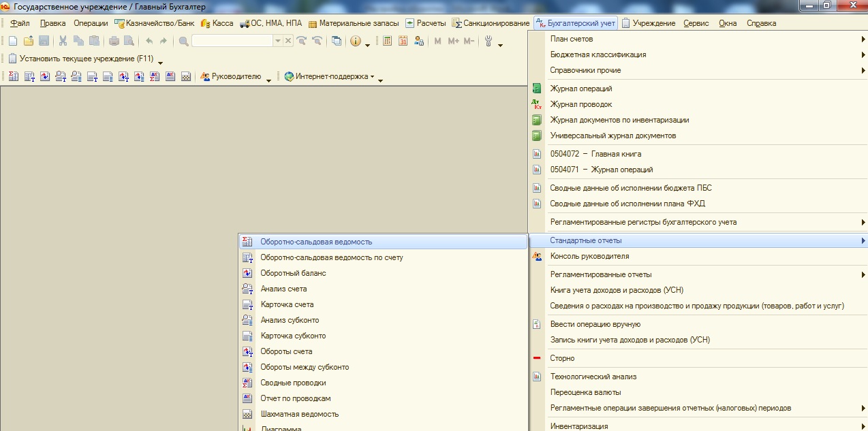Click the info help icon in toolbar
Viewport: 868px width, 431px height.
pos(355,41)
